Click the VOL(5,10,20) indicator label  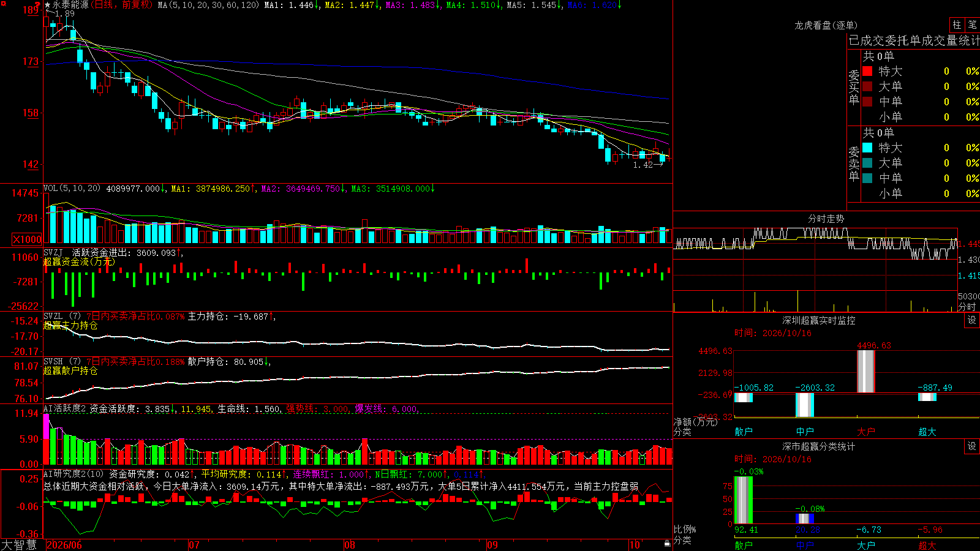point(72,189)
